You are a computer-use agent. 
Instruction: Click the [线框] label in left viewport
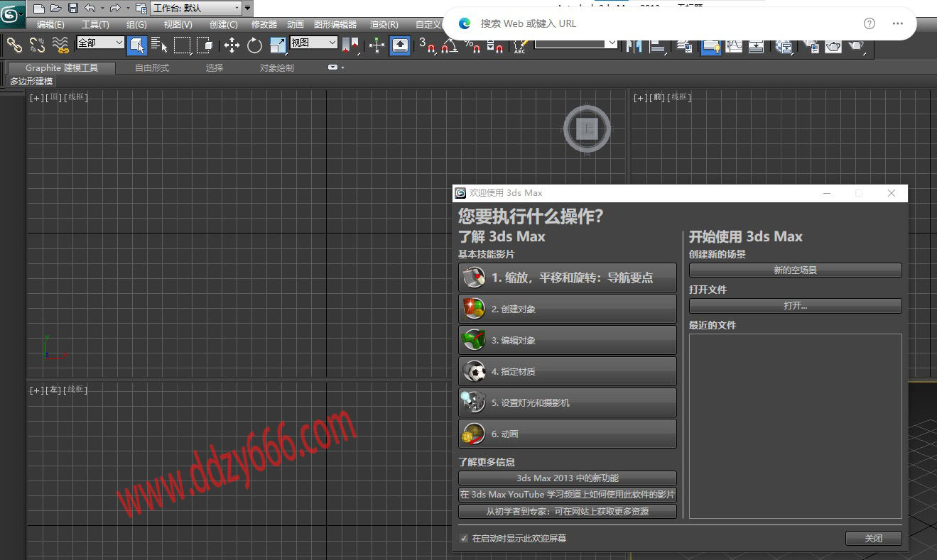(x=75, y=390)
